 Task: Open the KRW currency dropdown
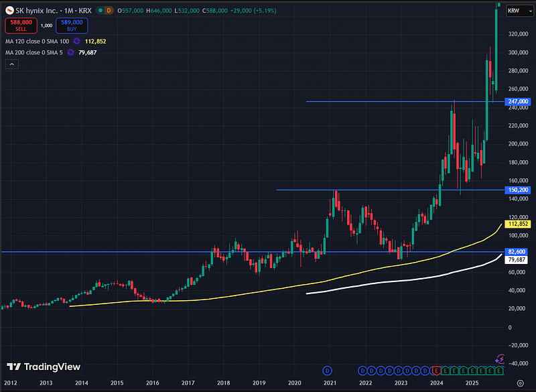coord(519,11)
